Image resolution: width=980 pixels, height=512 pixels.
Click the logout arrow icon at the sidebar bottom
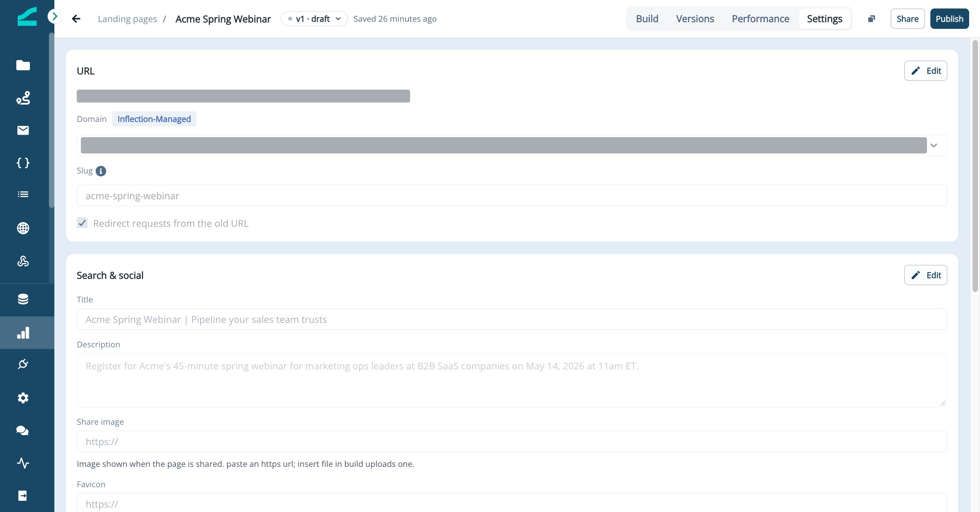pos(23,496)
